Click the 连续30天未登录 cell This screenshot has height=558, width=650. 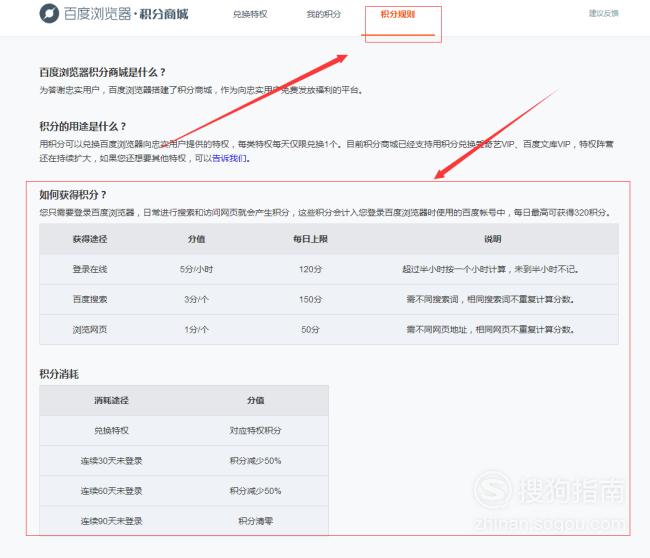[111, 461]
